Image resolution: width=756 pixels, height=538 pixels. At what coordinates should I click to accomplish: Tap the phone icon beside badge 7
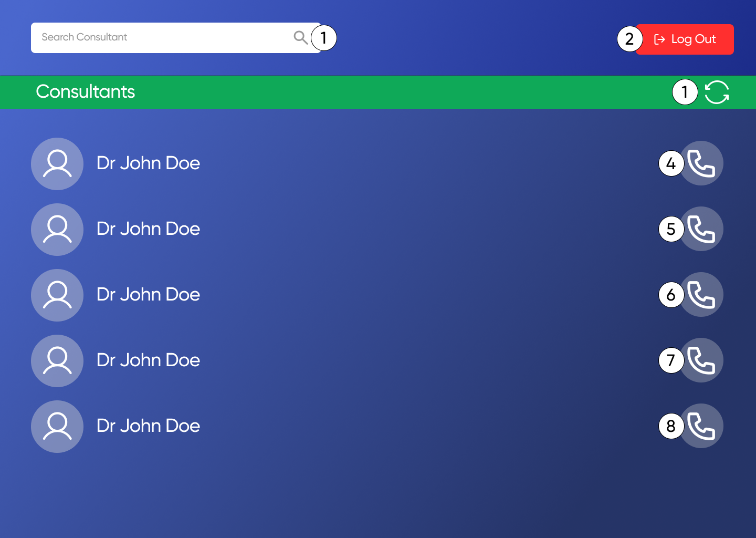(x=702, y=360)
